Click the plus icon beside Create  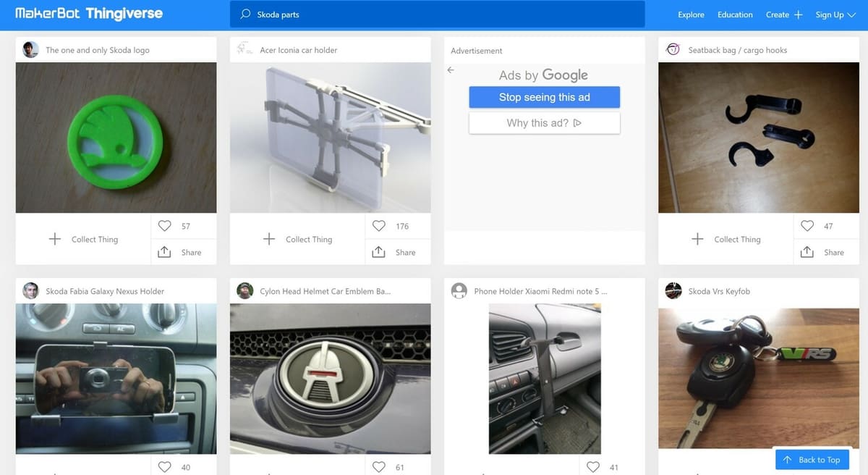click(x=799, y=14)
